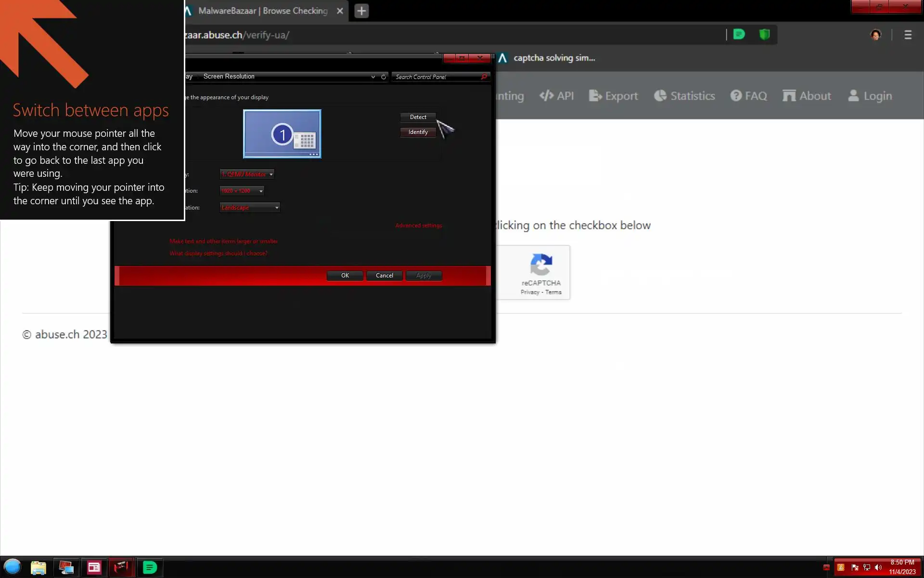Click the refresh icon in Control Panel address bar

pyautogui.click(x=384, y=77)
